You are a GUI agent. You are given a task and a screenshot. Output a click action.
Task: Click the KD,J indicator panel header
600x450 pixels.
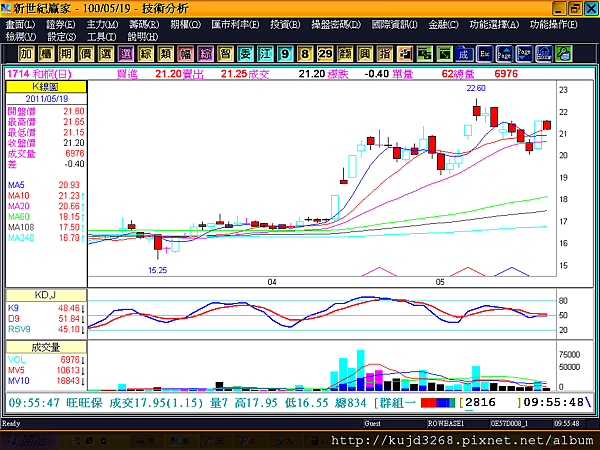(x=46, y=295)
